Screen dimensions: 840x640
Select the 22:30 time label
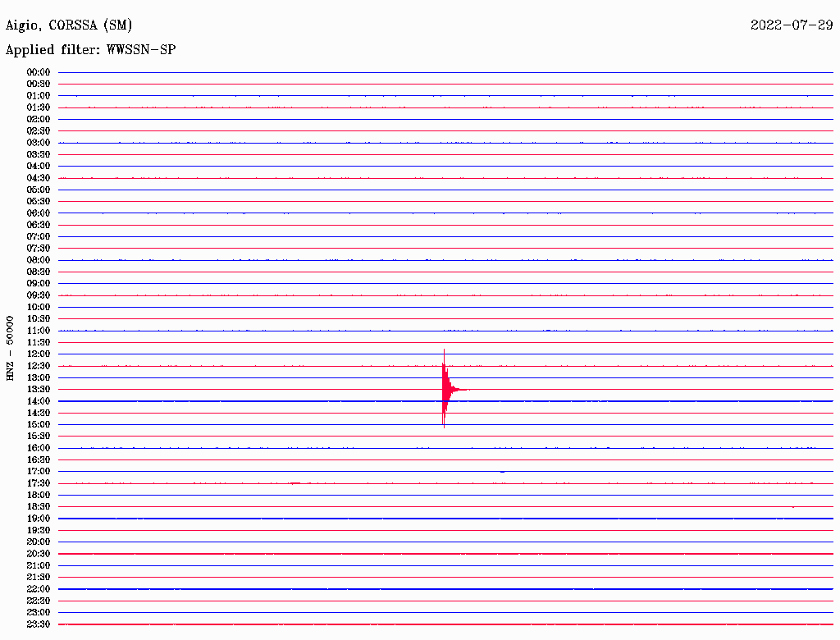point(39,601)
